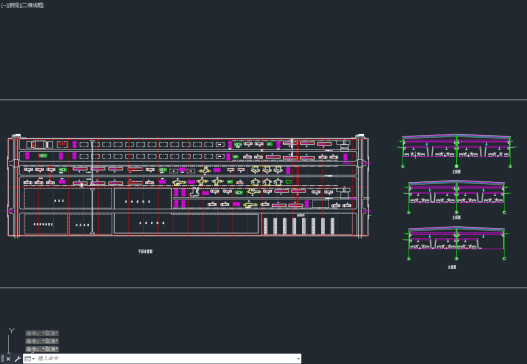The height and width of the screenshot is (364, 527).
Task: Open the recent commands dropdown
Action: tap(30, 359)
